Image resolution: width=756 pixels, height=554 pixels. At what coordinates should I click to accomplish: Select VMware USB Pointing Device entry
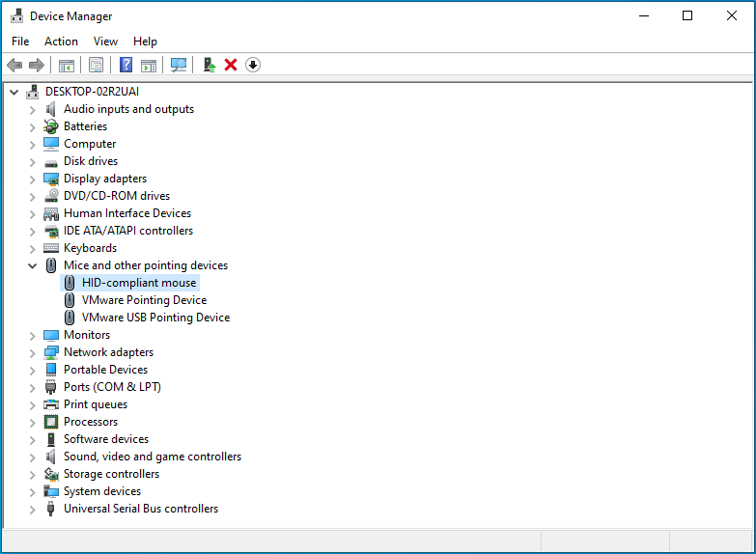[155, 318]
